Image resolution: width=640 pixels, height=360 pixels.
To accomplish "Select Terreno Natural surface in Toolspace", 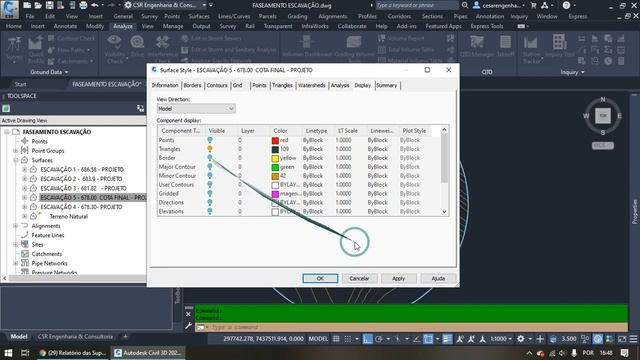I will pos(68,216).
